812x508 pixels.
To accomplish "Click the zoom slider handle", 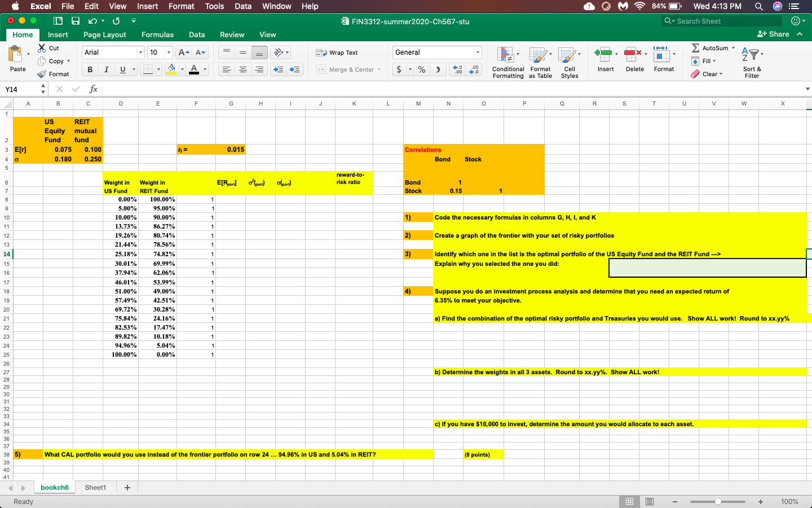I will 718,501.
